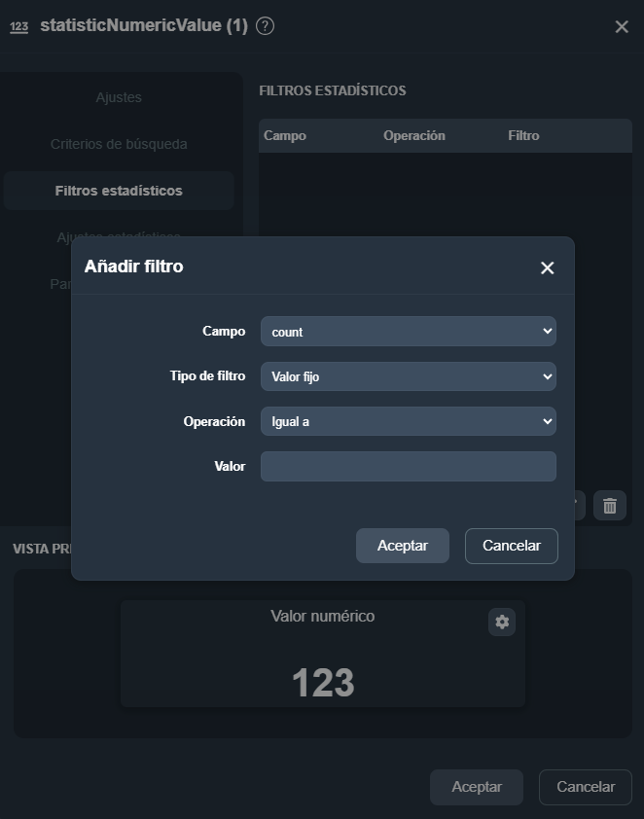This screenshot has width=644, height=819.
Task: Click the 123 preview value
Action: 323,682
